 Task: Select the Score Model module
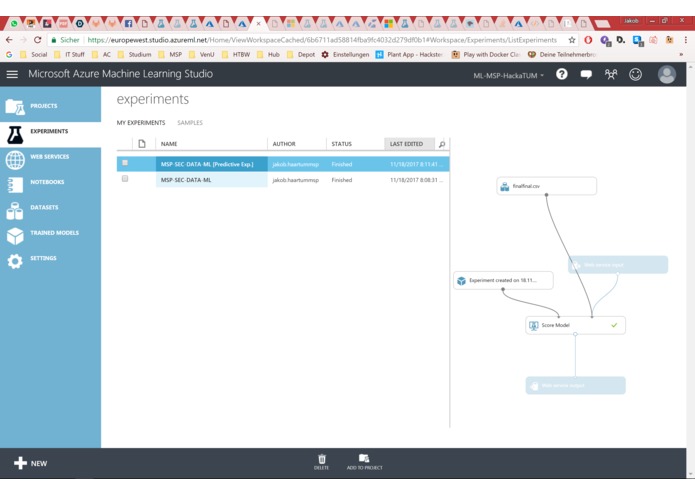pyautogui.click(x=575, y=325)
